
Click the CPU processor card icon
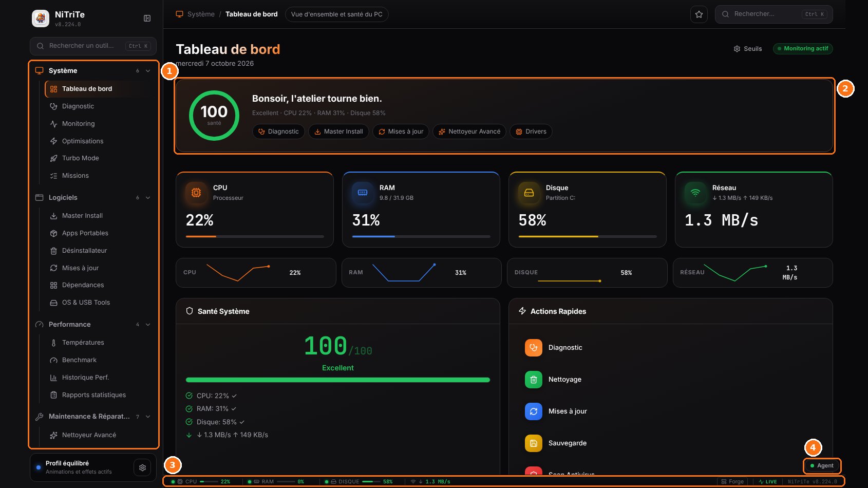[196, 193]
